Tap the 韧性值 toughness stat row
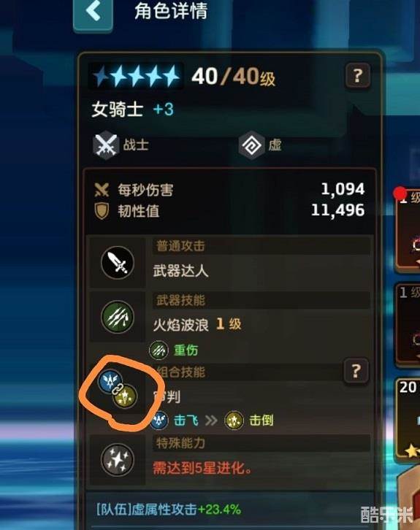 [229, 211]
